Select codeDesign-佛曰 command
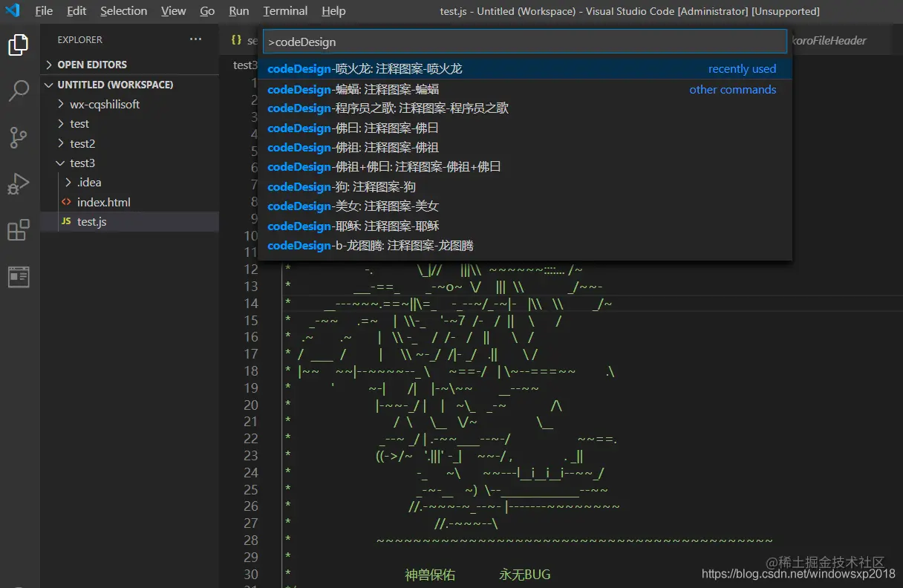Viewport: 903px width, 588px height. pos(524,128)
